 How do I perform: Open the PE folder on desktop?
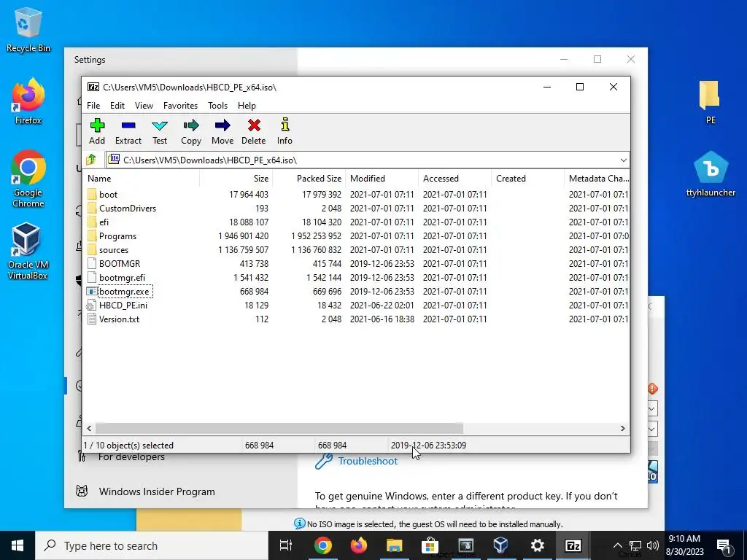[711, 102]
